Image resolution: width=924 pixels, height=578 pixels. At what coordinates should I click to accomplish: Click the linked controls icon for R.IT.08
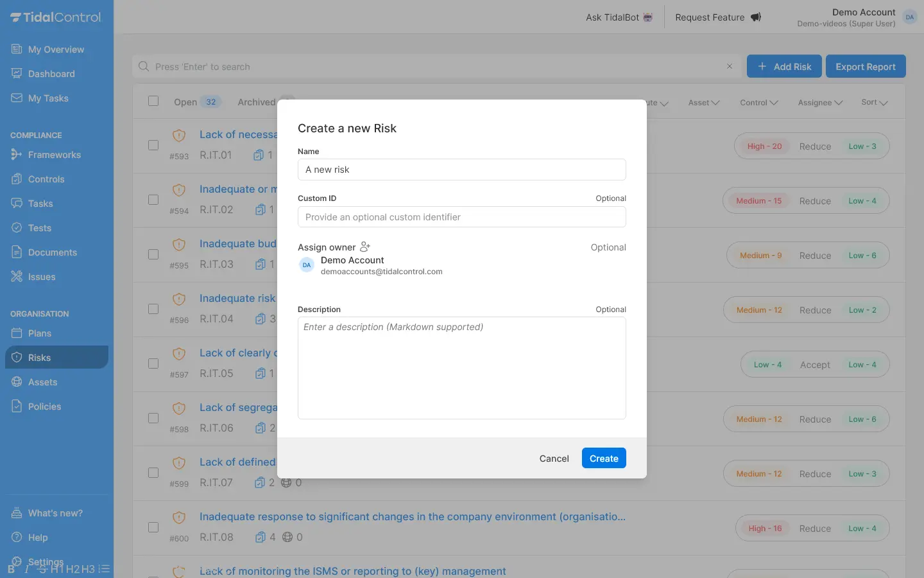tap(261, 537)
